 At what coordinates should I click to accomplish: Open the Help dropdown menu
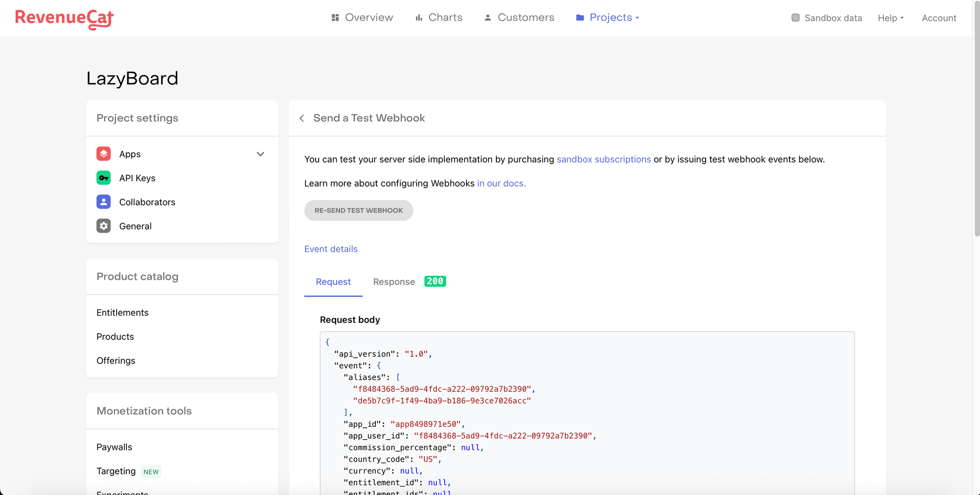(890, 18)
